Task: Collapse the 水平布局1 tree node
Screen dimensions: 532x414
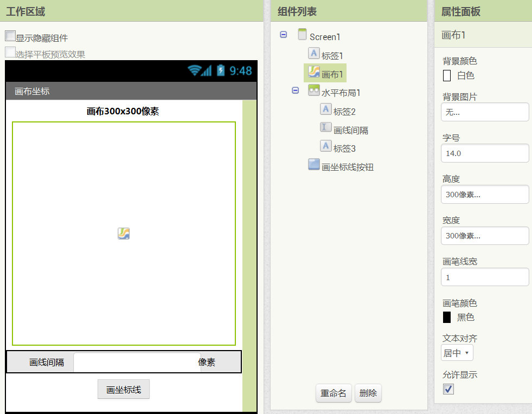Action: (x=295, y=90)
